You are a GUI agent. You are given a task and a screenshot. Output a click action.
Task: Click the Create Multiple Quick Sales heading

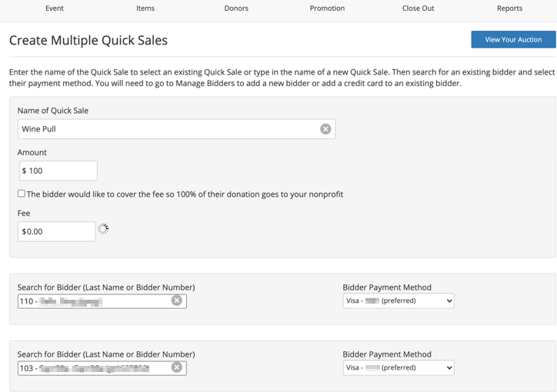point(88,41)
